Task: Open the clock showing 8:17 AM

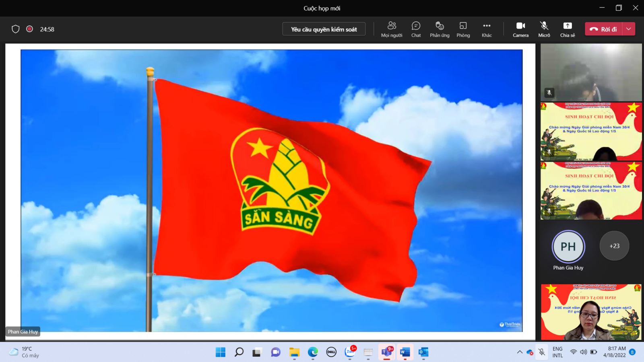Action: [615, 352]
